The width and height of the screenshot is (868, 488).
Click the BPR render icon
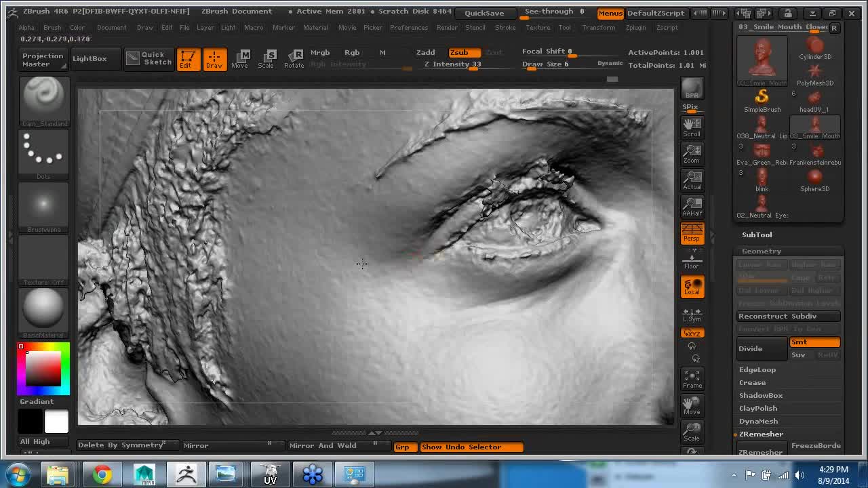[692, 88]
